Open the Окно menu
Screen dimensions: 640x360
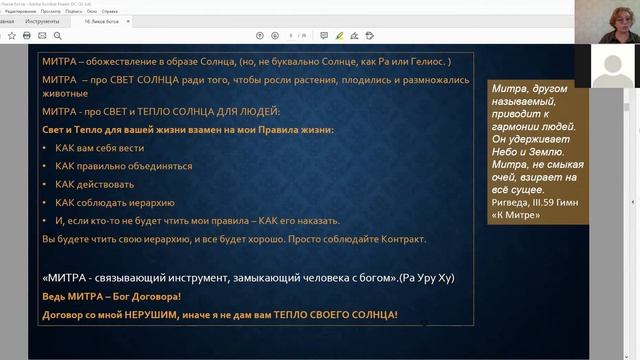pyautogui.click(x=92, y=11)
